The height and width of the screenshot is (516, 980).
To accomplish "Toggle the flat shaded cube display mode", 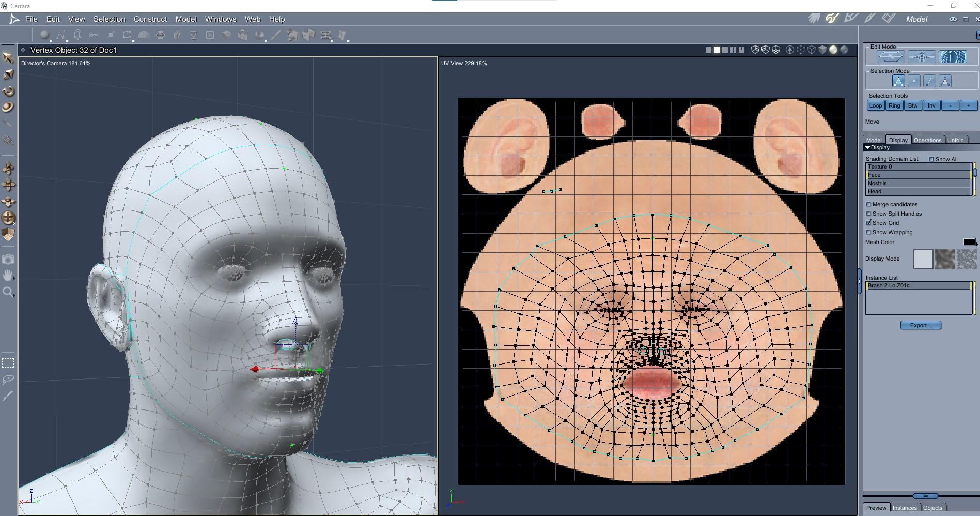I will pos(822,50).
